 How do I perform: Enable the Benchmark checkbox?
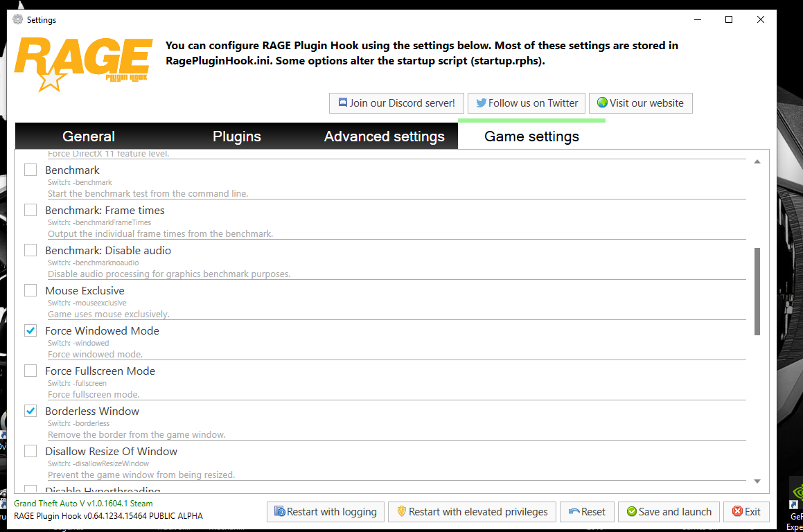point(30,170)
